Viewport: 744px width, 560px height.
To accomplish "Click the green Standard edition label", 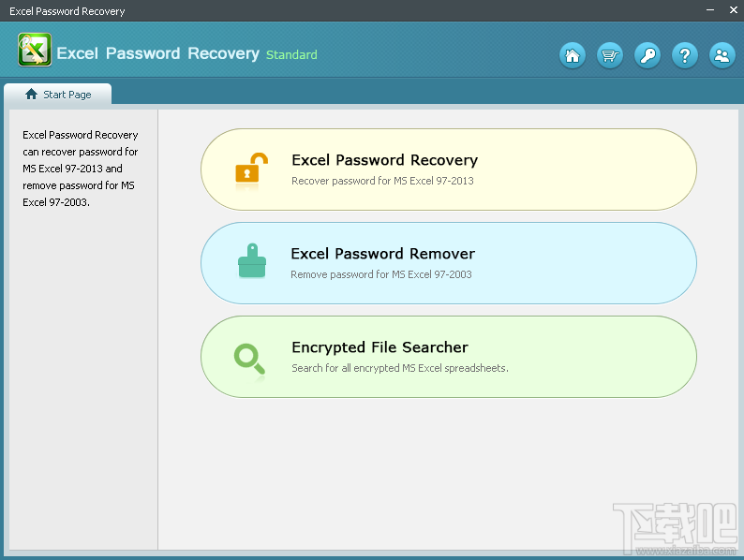I will coord(291,55).
